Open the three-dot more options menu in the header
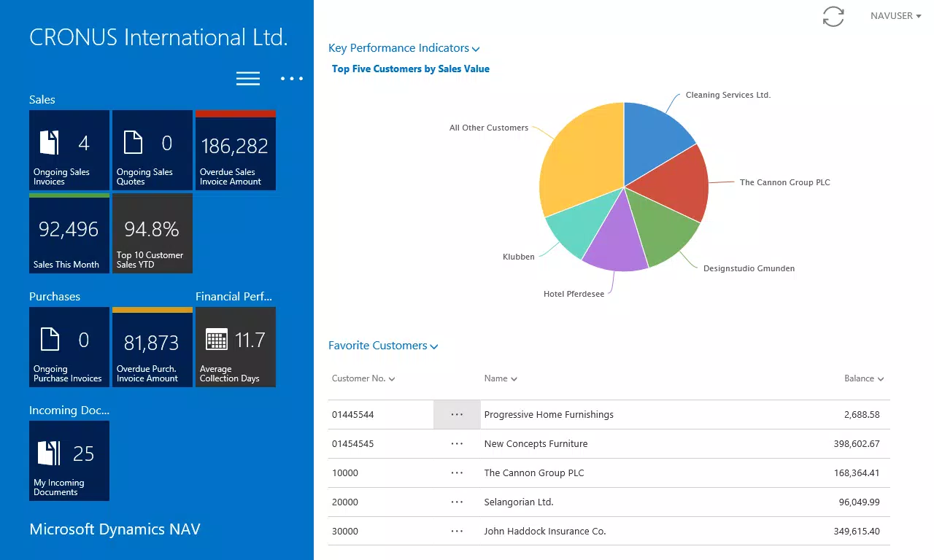The width and height of the screenshot is (934, 560). coord(292,79)
